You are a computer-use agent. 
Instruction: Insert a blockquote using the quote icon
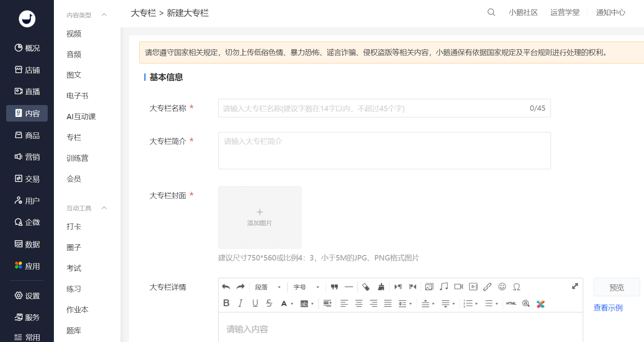(x=334, y=287)
